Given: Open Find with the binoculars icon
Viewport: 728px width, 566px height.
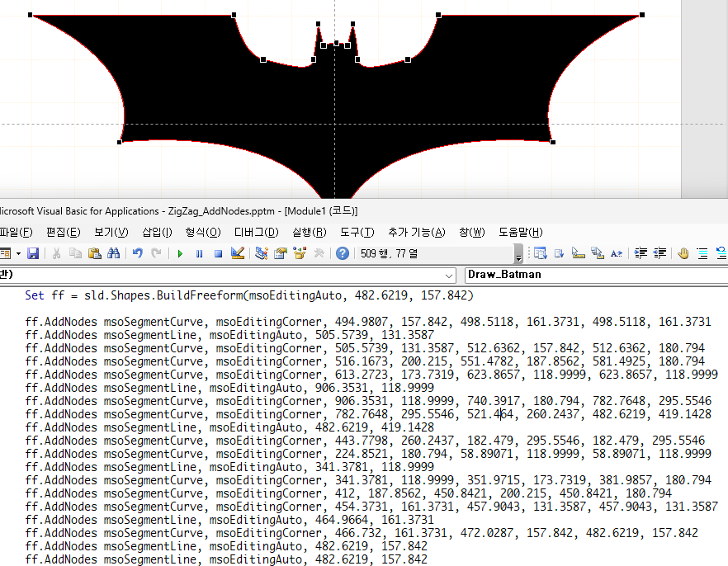Looking at the screenshot, I should click(x=113, y=253).
